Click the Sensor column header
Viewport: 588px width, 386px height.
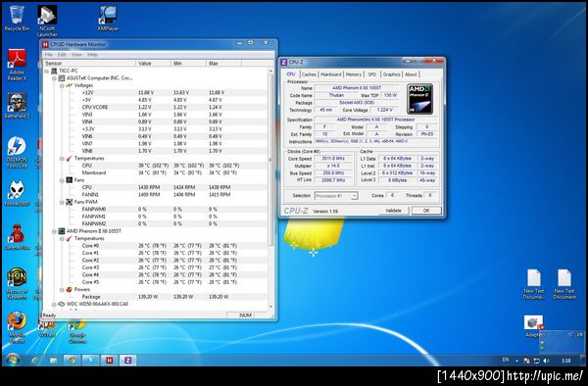89,64
